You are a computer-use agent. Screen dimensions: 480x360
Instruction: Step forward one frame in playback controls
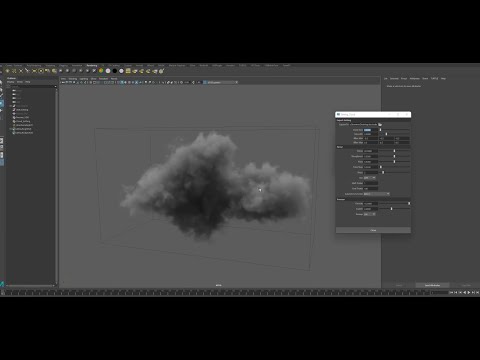477,292
